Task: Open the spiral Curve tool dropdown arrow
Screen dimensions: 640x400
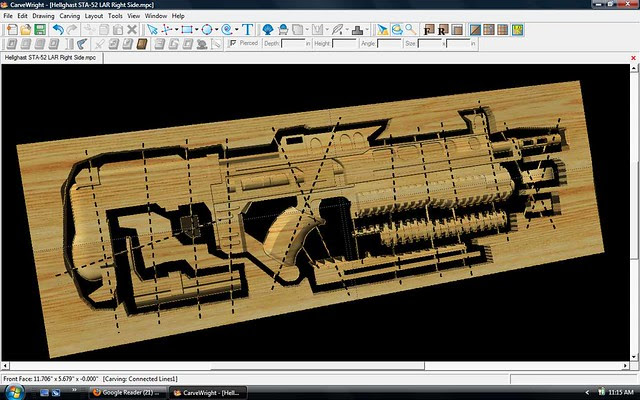Action: [x=237, y=29]
